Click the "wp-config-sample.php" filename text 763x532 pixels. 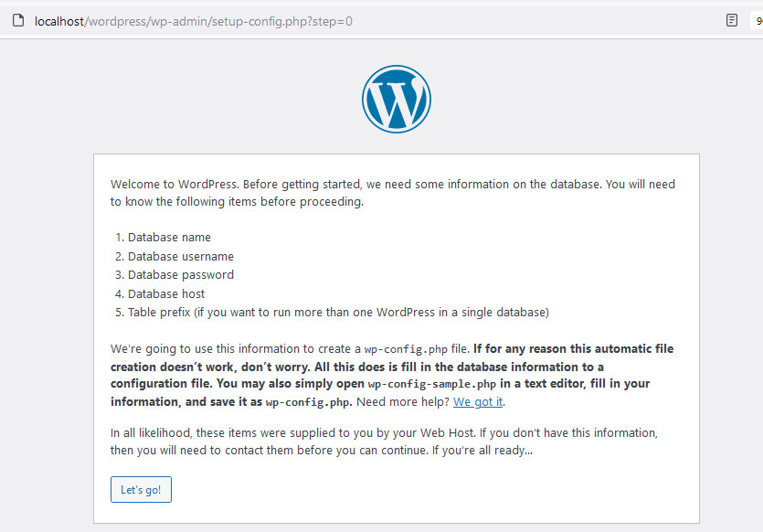(431, 384)
